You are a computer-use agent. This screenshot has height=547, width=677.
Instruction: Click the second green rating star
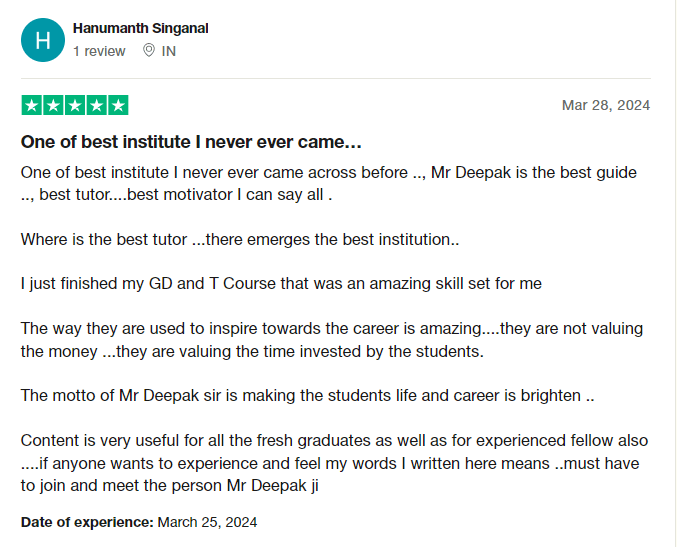53,105
